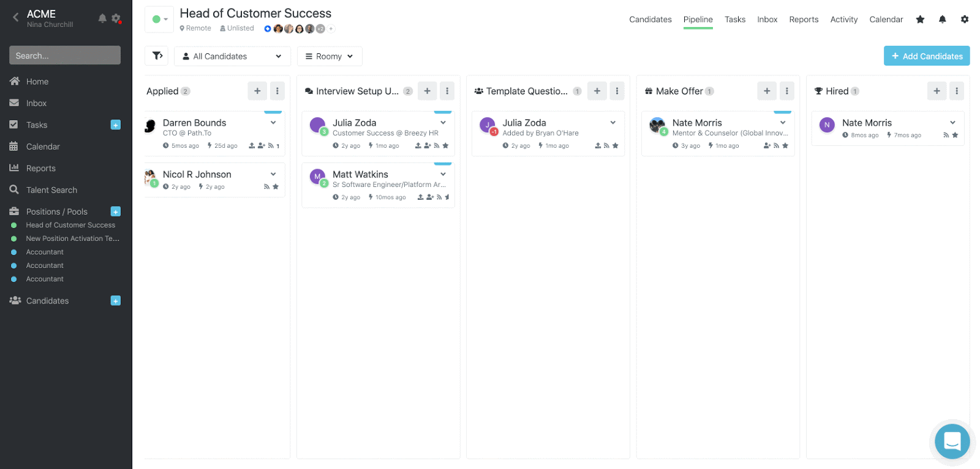The image size is (980, 469).
Task: Open Interview Setup stage options menu
Action: [447, 91]
